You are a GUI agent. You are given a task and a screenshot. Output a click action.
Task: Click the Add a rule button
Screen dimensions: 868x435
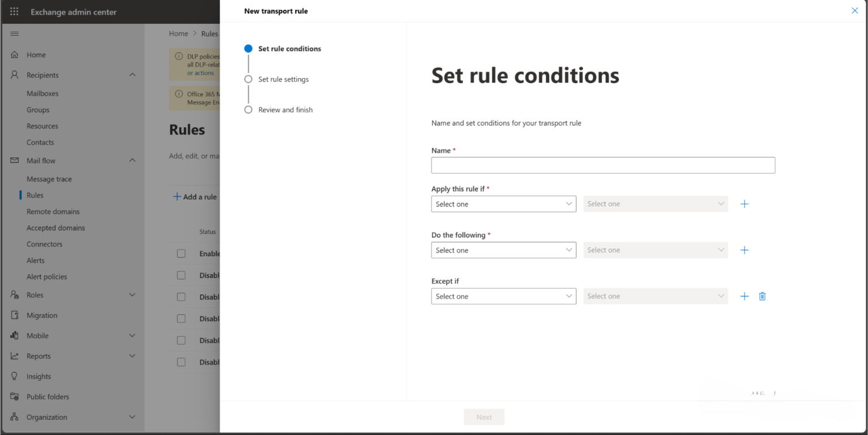pos(194,196)
